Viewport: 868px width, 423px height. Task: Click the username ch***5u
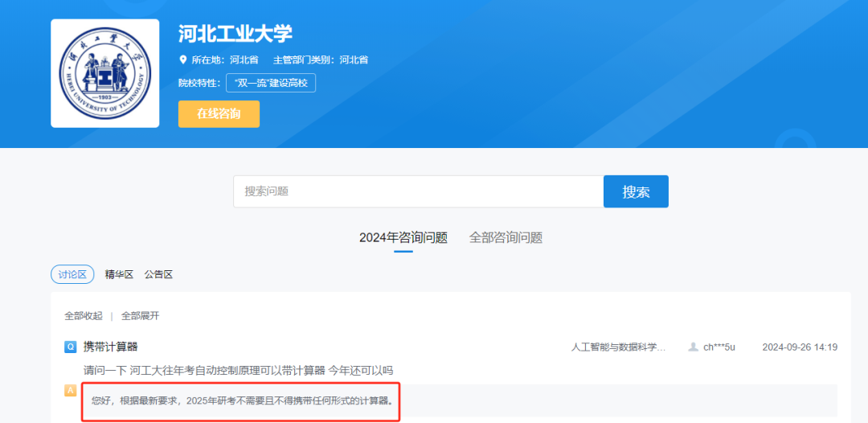[x=719, y=347]
